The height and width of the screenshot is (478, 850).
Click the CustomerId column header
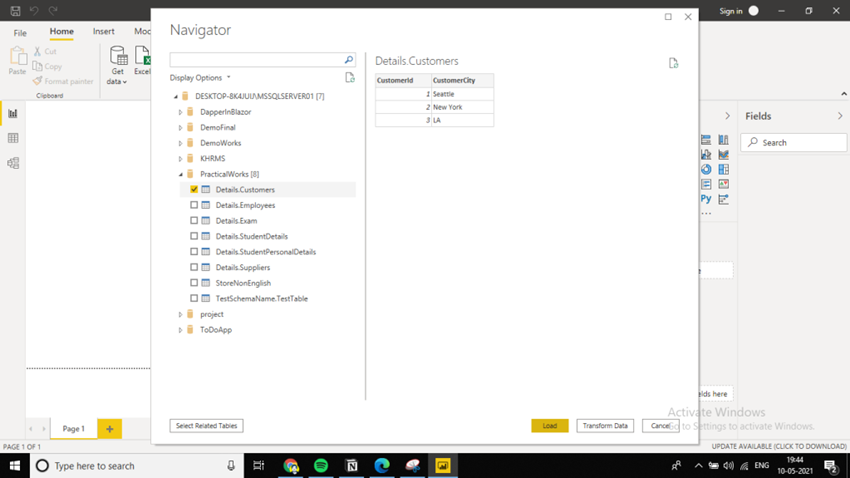click(x=403, y=80)
